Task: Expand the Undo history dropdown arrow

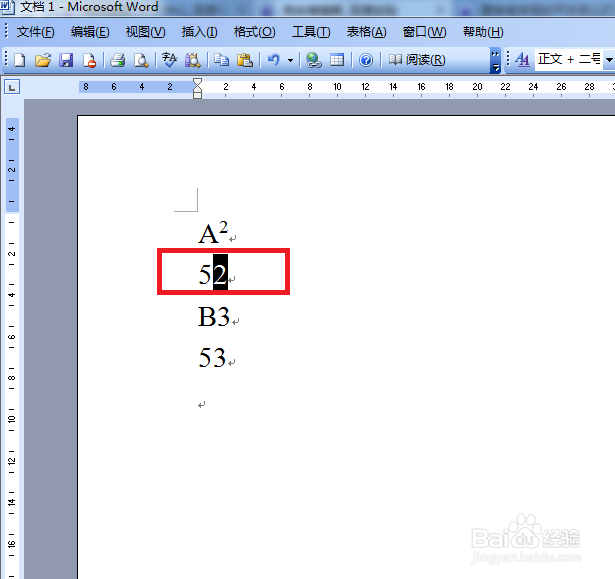Action: (290, 60)
